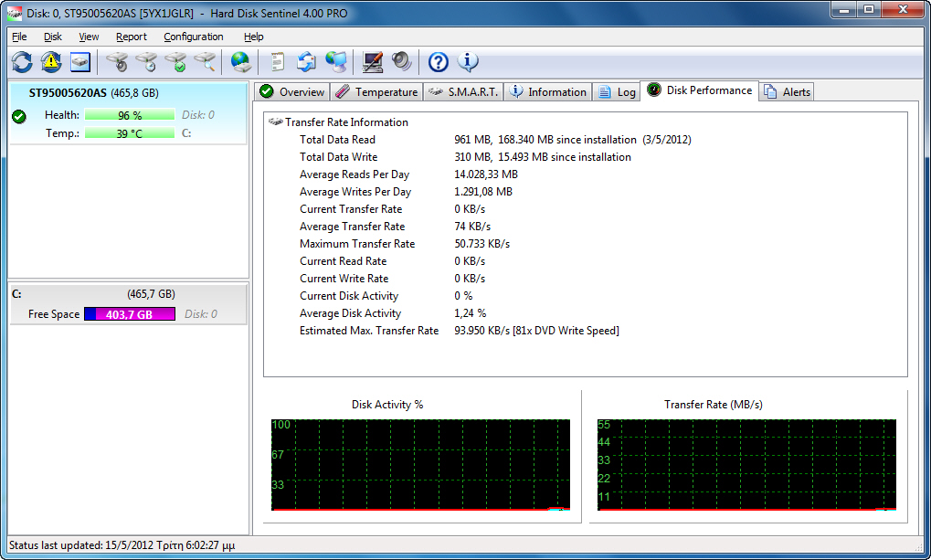Click the disk with stethoscope test icon
This screenshot has height=560, width=931.
pyautogui.click(x=117, y=62)
